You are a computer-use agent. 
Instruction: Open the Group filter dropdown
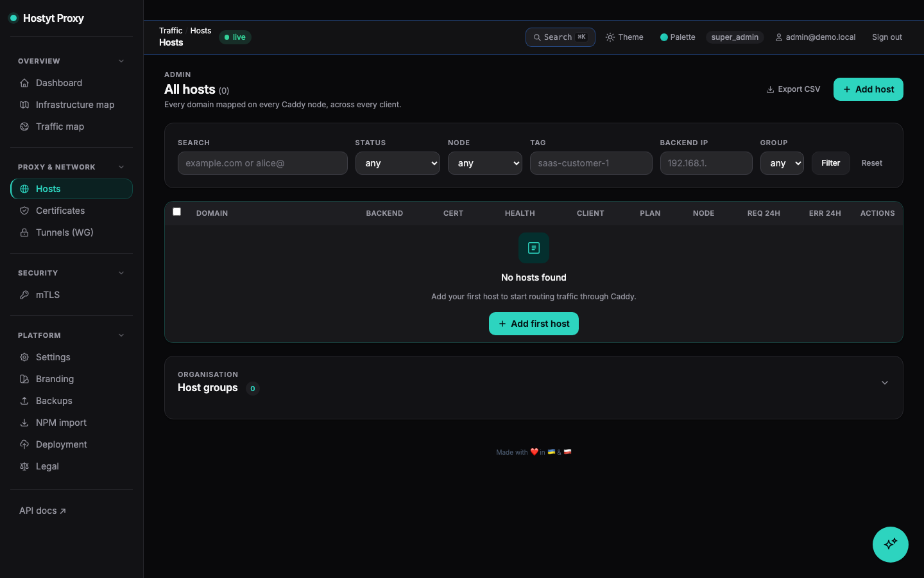[x=782, y=163]
